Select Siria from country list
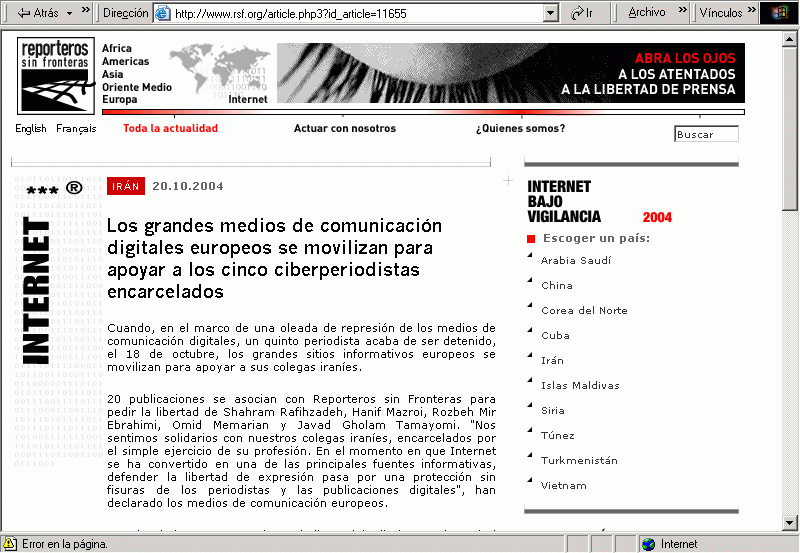This screenshot has width=800, height=553. (x=553, y=411)
